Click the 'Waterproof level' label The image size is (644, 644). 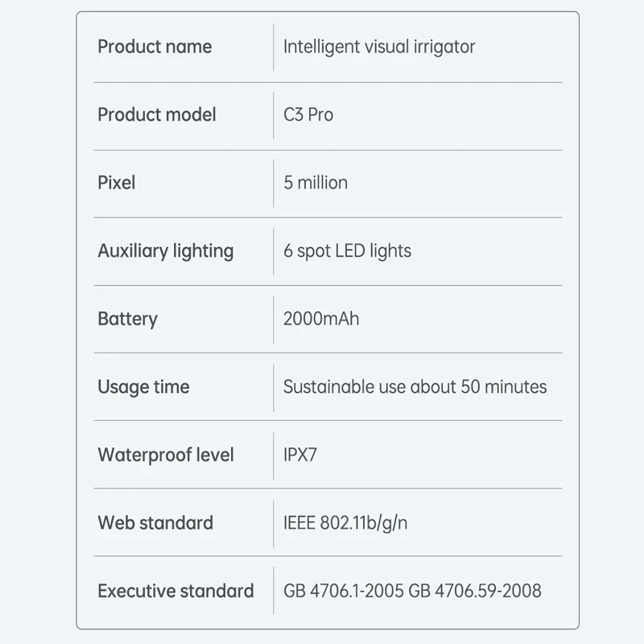coord(166,455)
